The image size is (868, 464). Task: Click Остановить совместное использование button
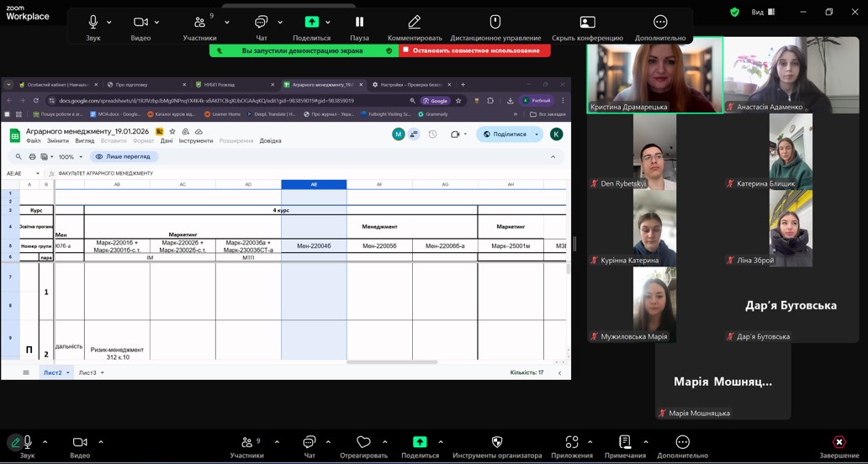475,50
